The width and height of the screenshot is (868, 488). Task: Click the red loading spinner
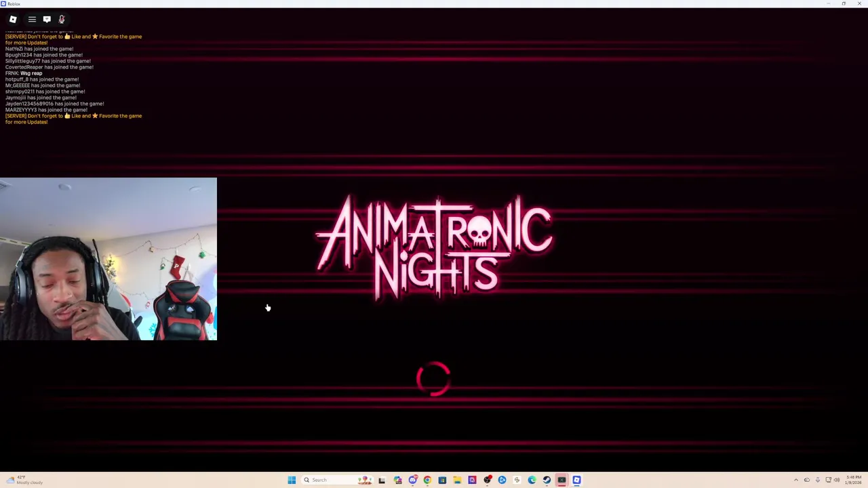click(433, 378)
